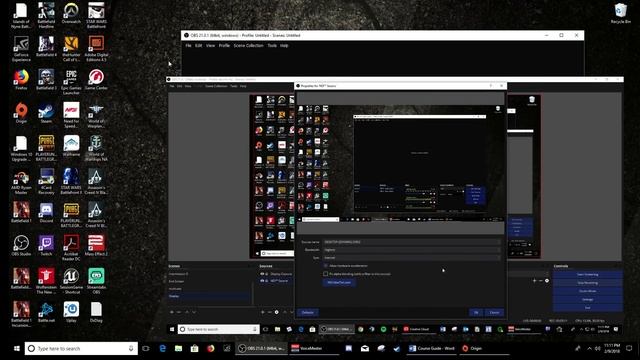Click the NDI NewTek.com button
This screenshot has width=640, height=360.
pyautogui.click(x=339, y=282)
